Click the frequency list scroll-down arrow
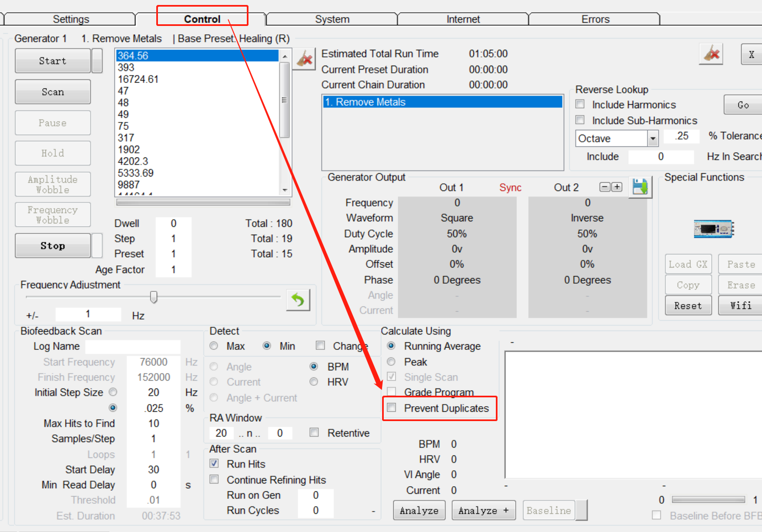Viewport: 762px width, 532px height. [x=285, y=190]
